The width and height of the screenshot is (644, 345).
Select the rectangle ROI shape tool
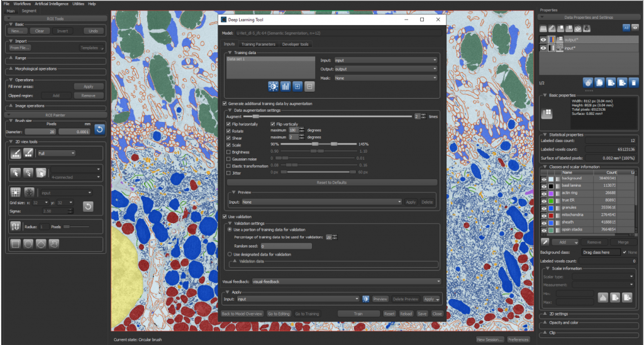tap(16, 244)
